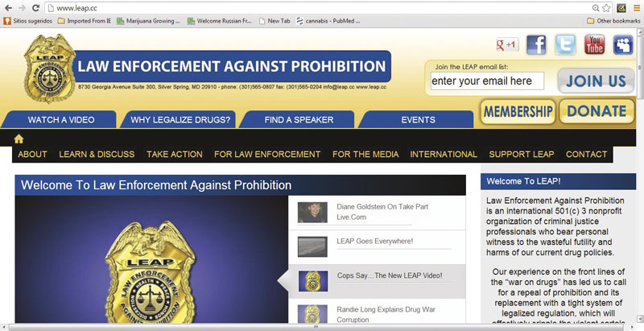Click the 8730 Georgia Avenue address line
Image resolution: width=644 pixels, height=331 pixels.
[x=232, y=87]
